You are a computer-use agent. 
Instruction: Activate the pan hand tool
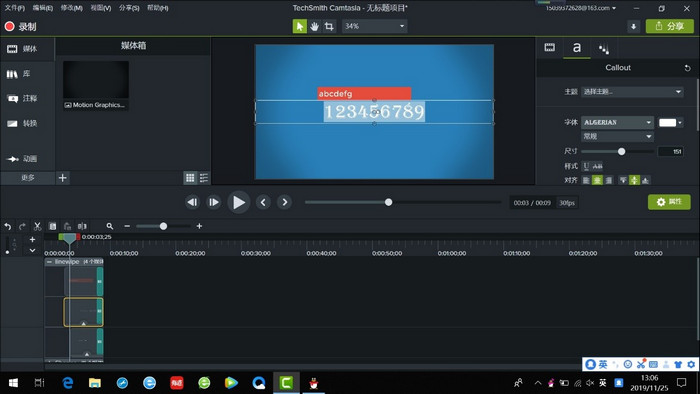[x=314, y=26]
